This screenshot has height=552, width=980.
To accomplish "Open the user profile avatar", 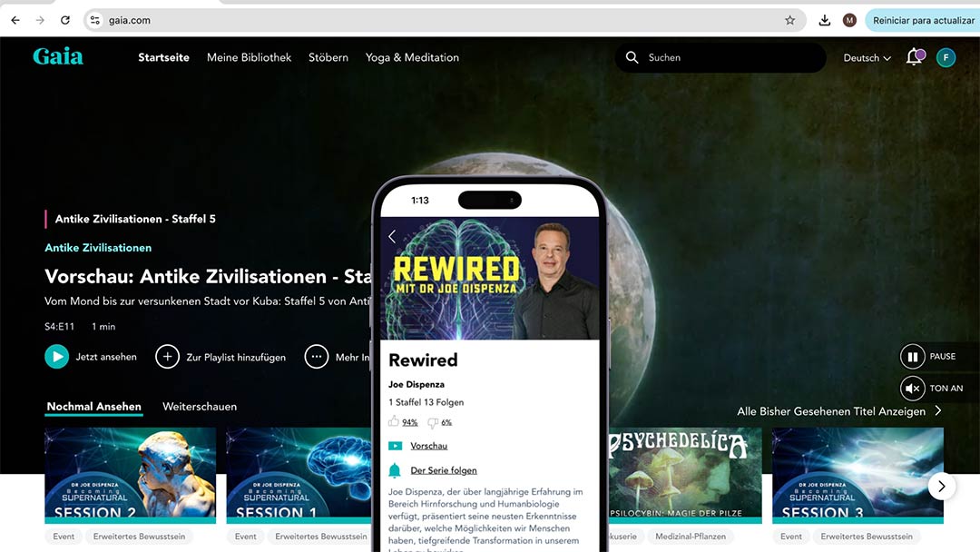I will [x=946, y=57].
